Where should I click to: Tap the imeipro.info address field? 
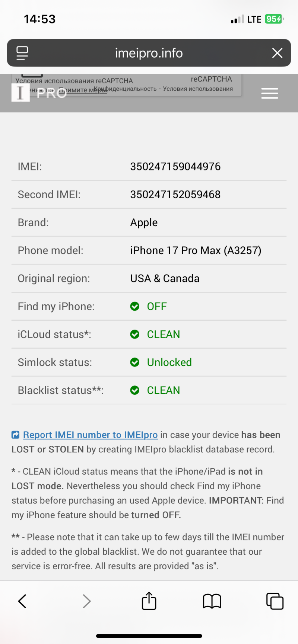149,53
